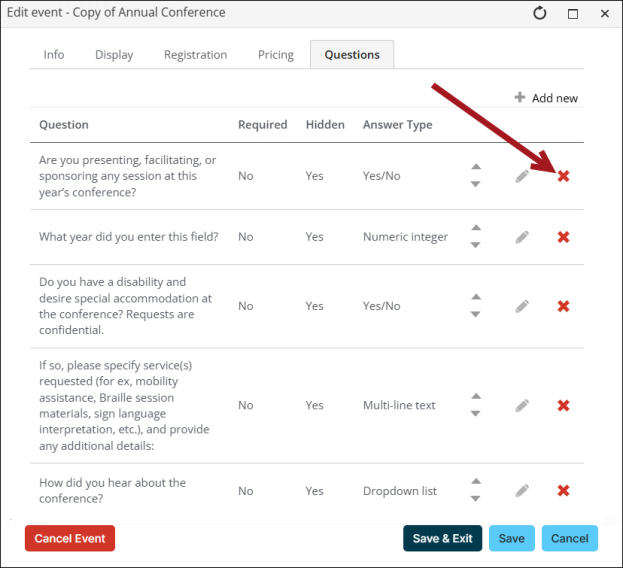The image size is (623, 568).
Task: Edit the 'What year did you enter' question
Action: point(522,237)
